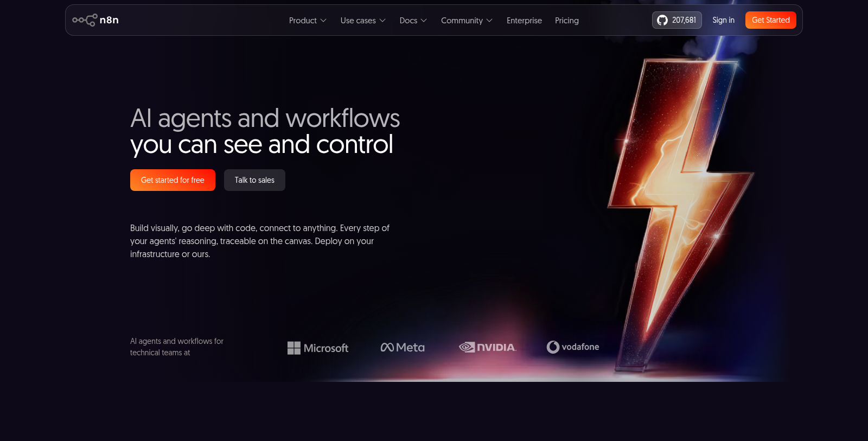Go to the Enterprise page

pyautogui.click(x=524, y=21)
